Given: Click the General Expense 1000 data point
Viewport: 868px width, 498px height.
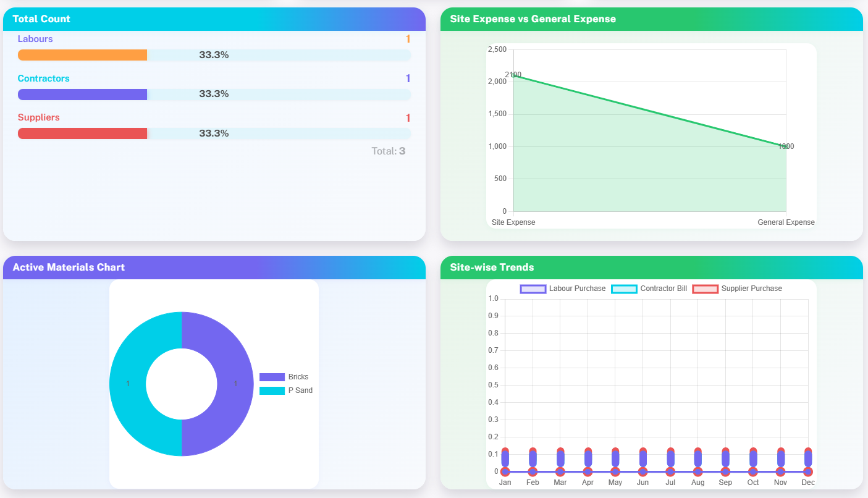Looking at the screenshot, I should 786,146.
